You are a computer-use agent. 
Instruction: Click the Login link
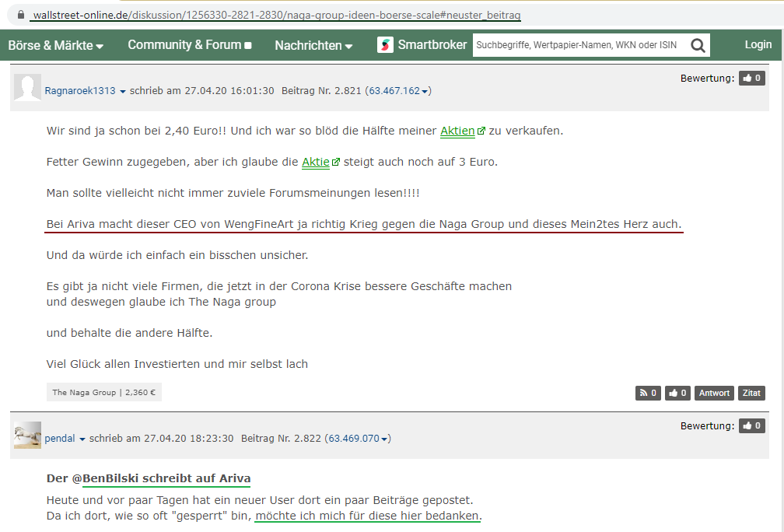pos(758,44)
